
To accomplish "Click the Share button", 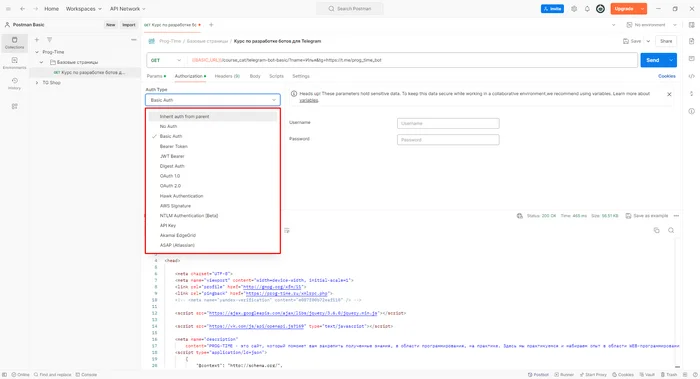I will pyautogui.click(x=666, y=41).
